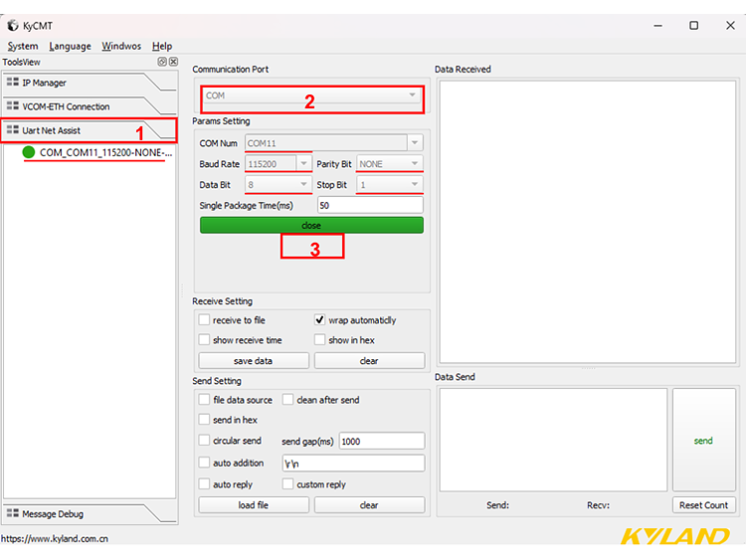Minimize the KyCMT window

[658, 26]
